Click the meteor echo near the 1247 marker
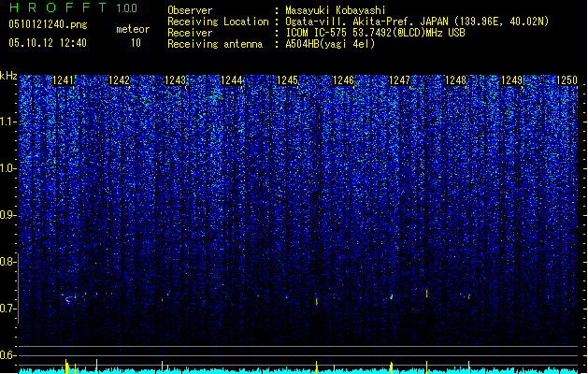The image size is (588, 374). (x=392, y=296)
